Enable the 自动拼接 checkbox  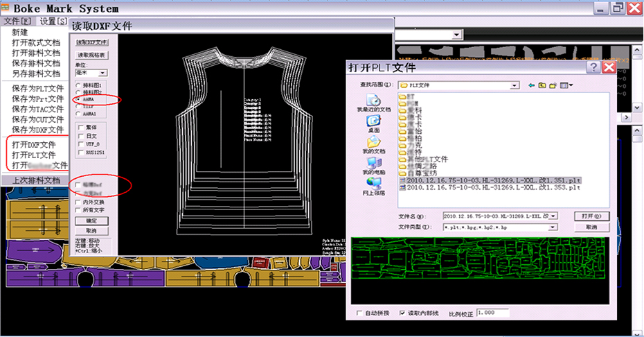(359, 313)
